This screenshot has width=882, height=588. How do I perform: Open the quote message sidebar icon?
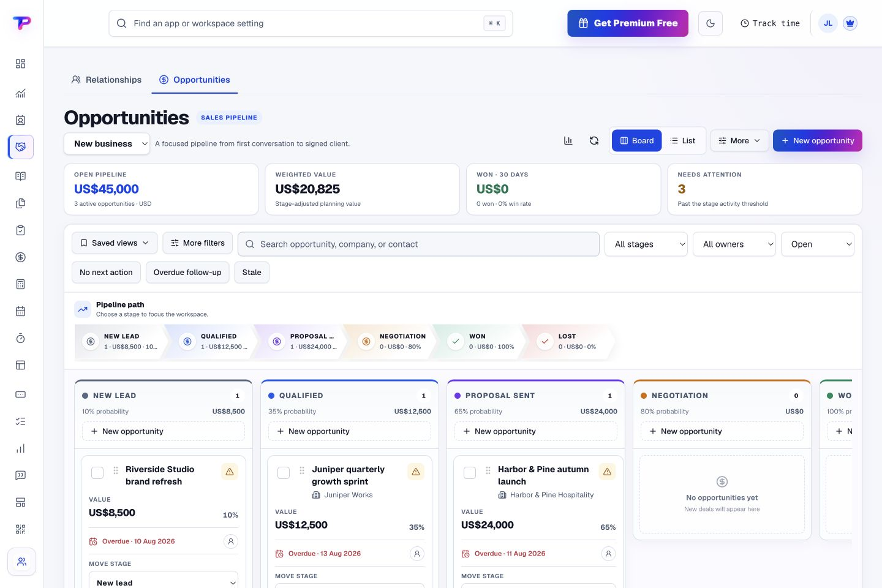click(20, 475)
